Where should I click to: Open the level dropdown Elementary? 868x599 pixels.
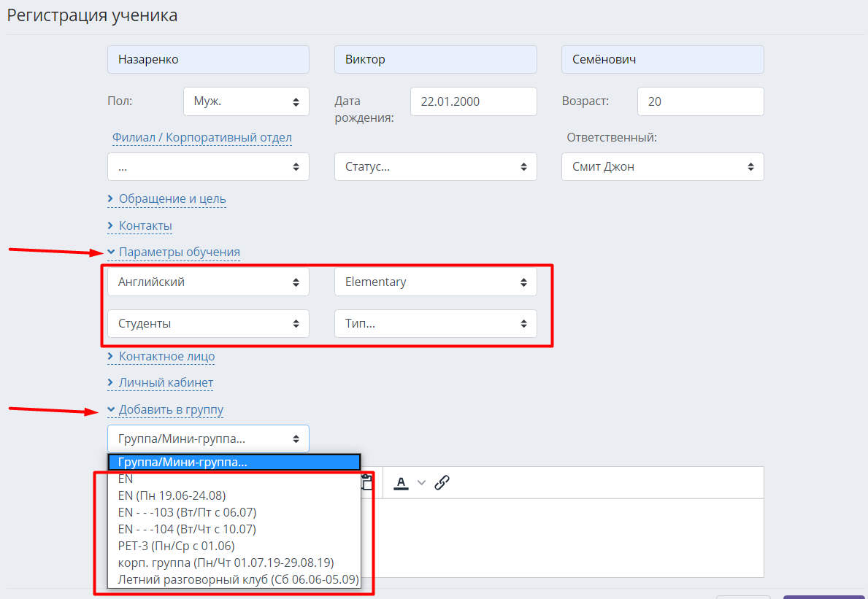pos(436,282)
